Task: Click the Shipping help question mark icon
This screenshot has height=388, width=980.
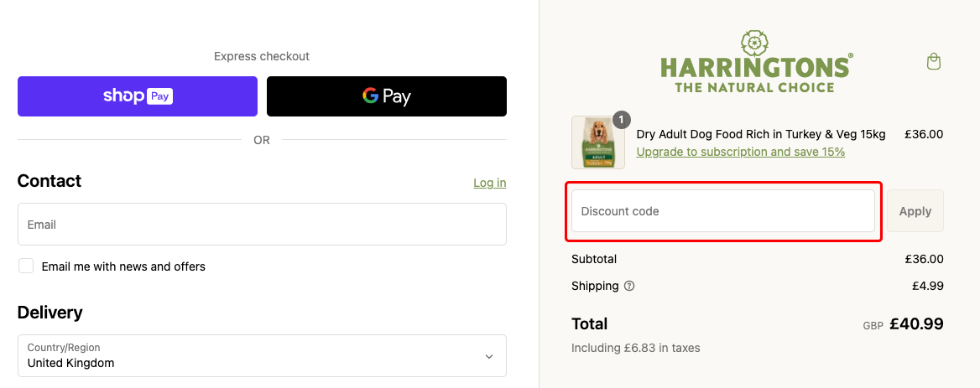Action: coord(629,286)
